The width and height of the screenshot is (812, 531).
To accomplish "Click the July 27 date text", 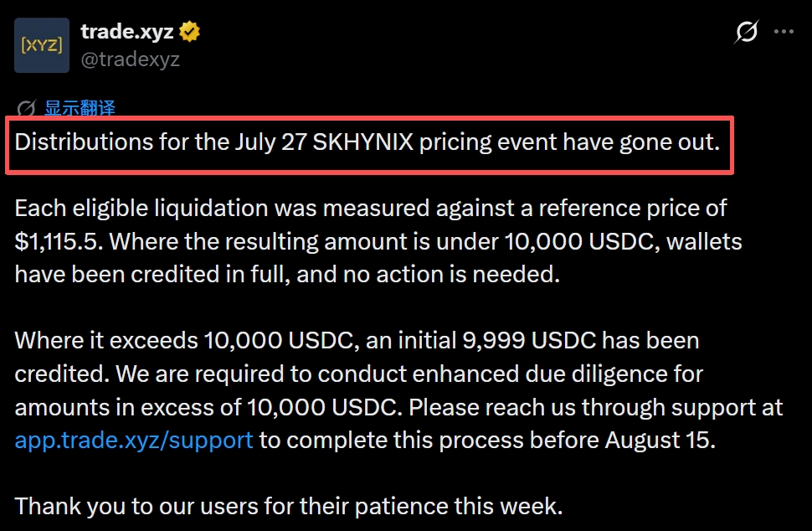I will pos(271,142).
